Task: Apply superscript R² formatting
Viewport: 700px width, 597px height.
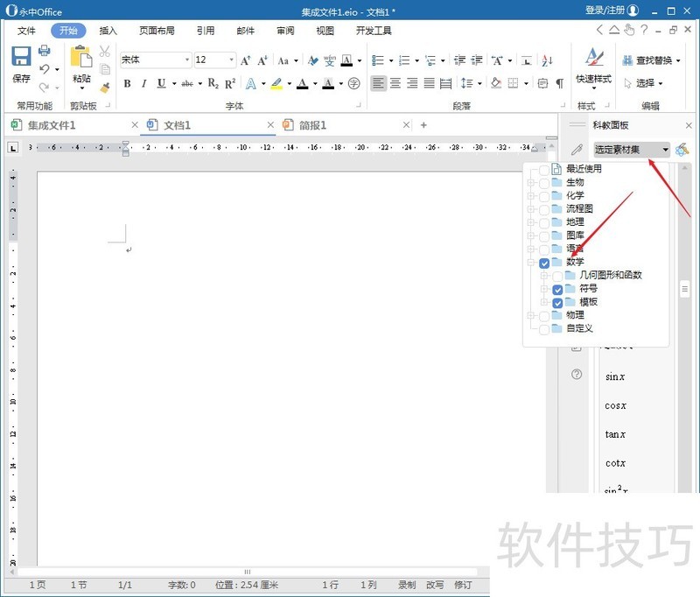Action: 230,83
